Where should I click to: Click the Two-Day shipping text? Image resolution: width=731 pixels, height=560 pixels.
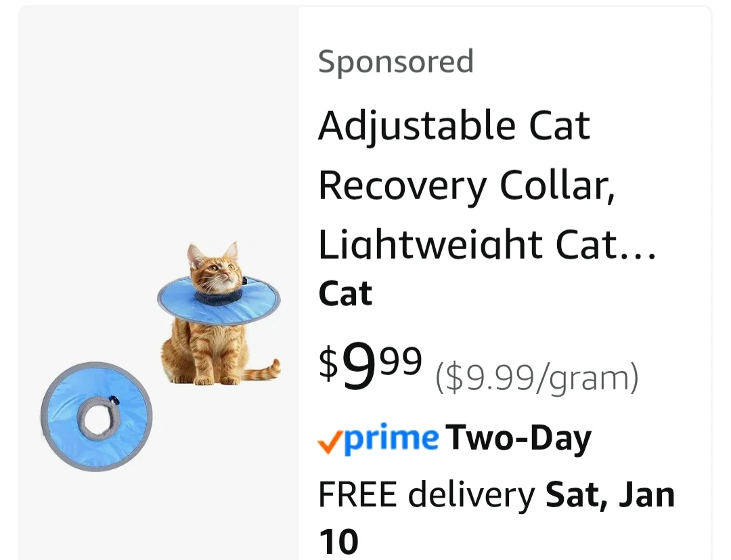click(518, 438)
